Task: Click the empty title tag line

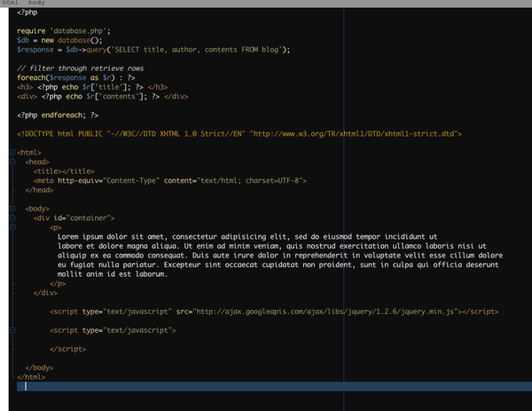Action: point(64,171)
